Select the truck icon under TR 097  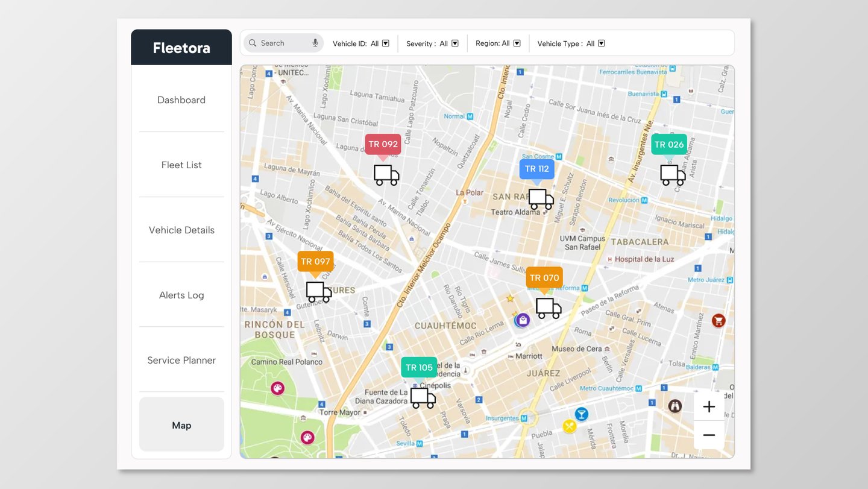click(x=319, y=292)
